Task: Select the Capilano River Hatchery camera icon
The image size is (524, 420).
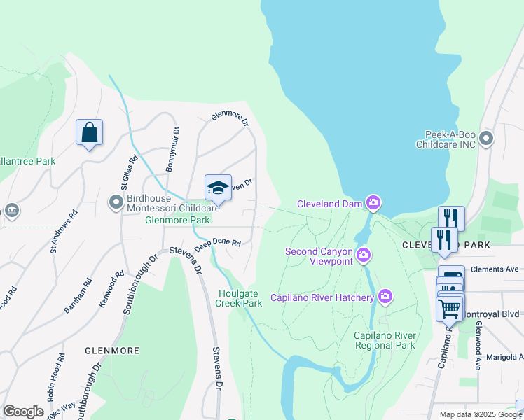Action: tap(385, 297)
